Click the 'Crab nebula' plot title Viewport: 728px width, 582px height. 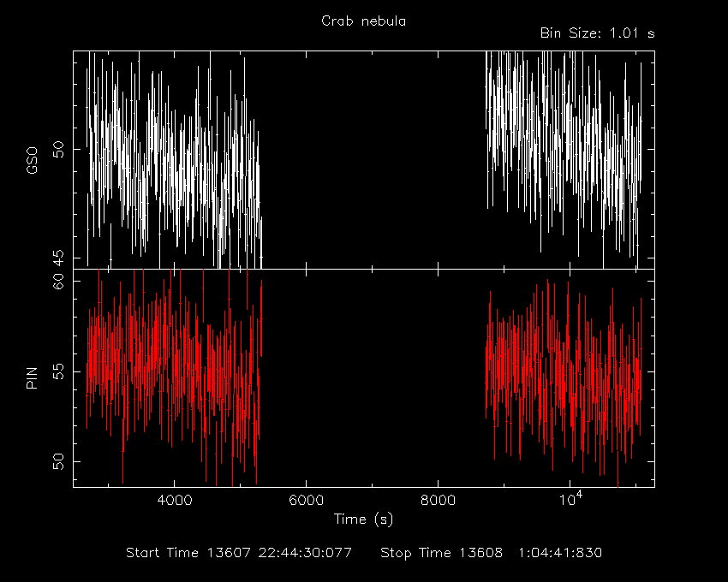[363, 21]
